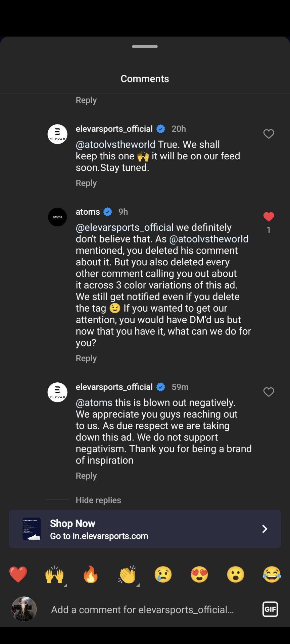Tap the clapping hands emoji reaction
The width and height of the screenshot is (290, 644).
pyautogui.click(x=127, y=574)
